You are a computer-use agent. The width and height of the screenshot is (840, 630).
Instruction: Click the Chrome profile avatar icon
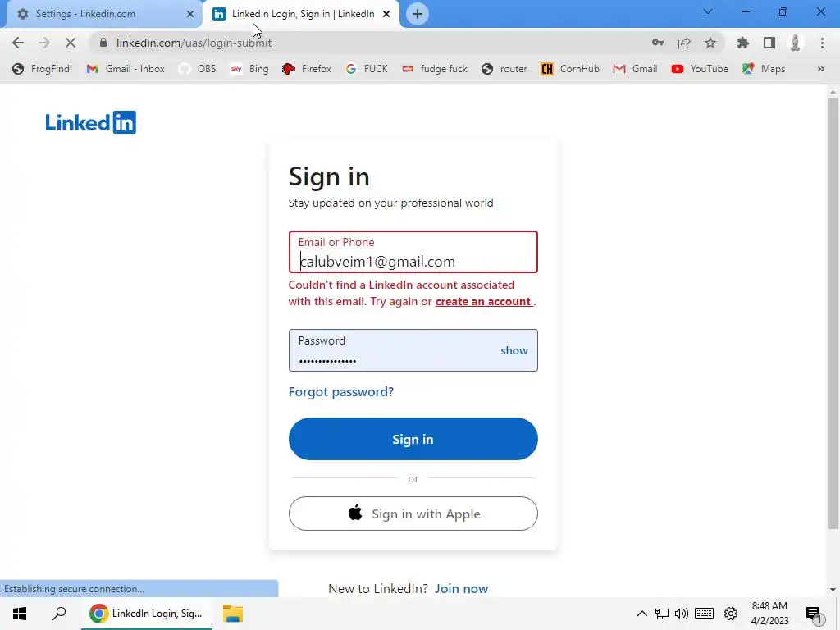(x=795, y=43)
